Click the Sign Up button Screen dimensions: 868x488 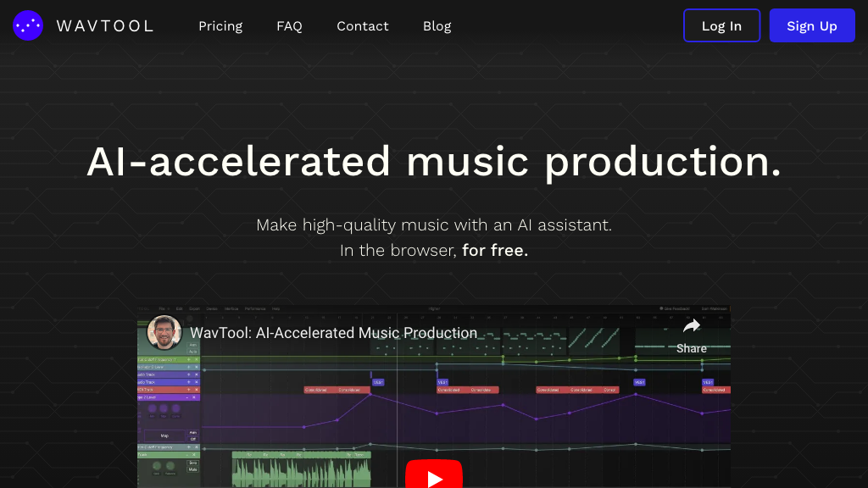(812, 25)
